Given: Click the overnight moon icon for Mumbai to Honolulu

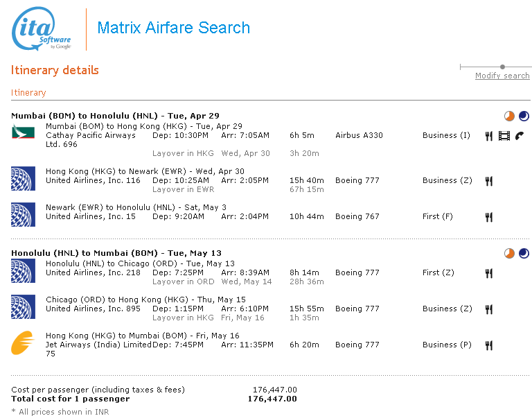Looking at the screenshot, I should click(x=524, y=116).
